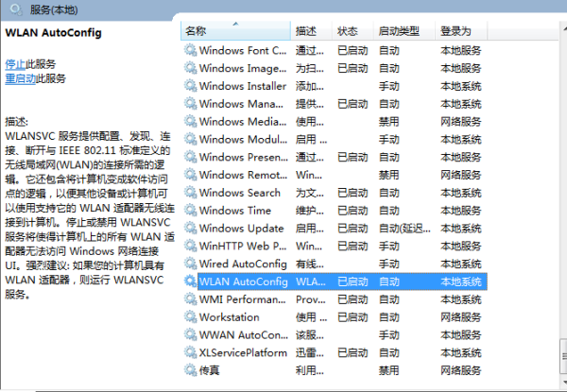Click the 传真 service gear icon
Screen dimensions: 567x392
[190, 370]
